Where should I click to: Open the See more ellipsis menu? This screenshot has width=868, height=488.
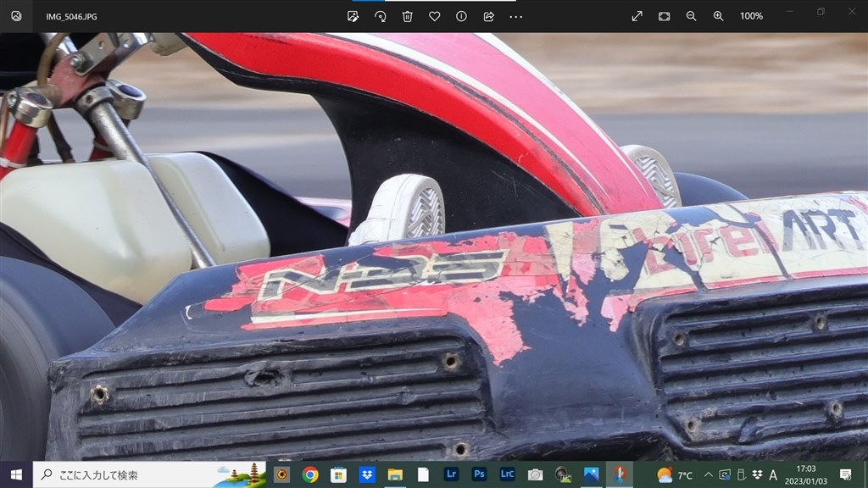pyautogui.click(x=516, y=17)
